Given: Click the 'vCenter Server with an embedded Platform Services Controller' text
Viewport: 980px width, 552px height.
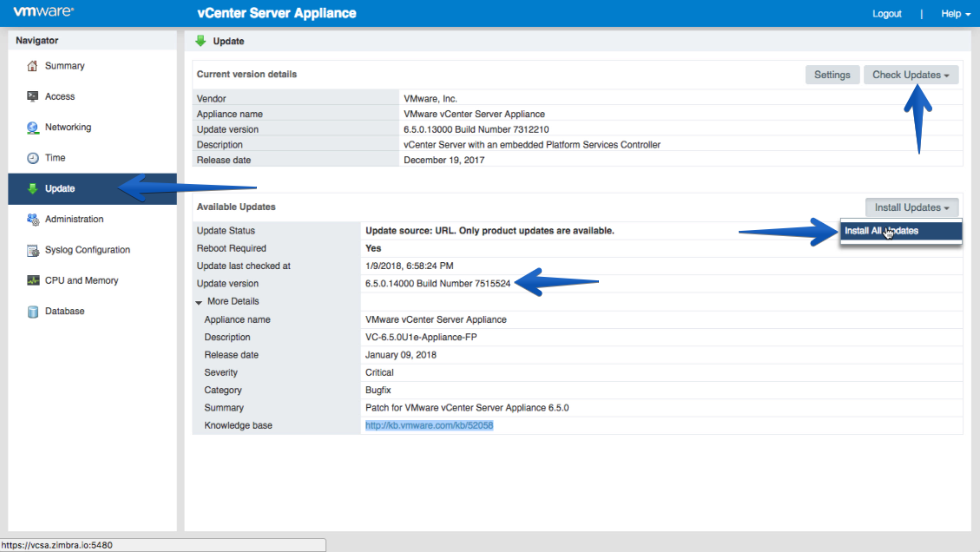Looking at the screenshot, I should point(532,144).
